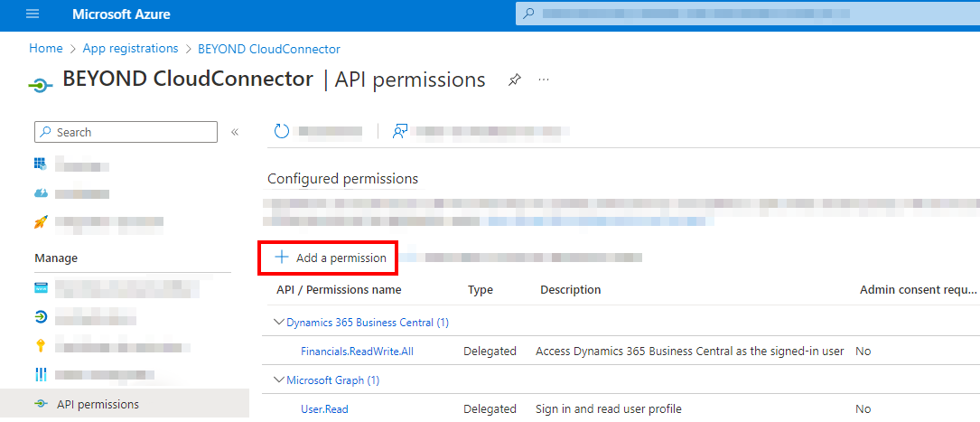The height and width of the screenshot is (422, 980).
Task: Click Delegated type in User.Read row
Action: (490, 409)
